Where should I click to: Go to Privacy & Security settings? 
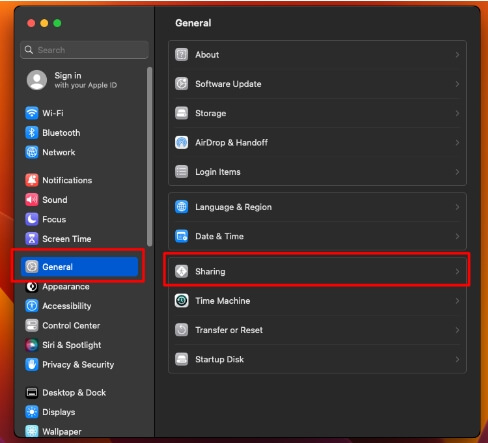pos(79,364)
